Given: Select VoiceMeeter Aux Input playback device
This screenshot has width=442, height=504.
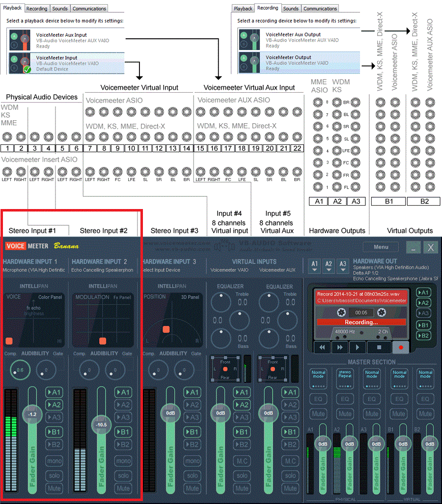Looking at the screenshot, I should [x=66, y=40].
